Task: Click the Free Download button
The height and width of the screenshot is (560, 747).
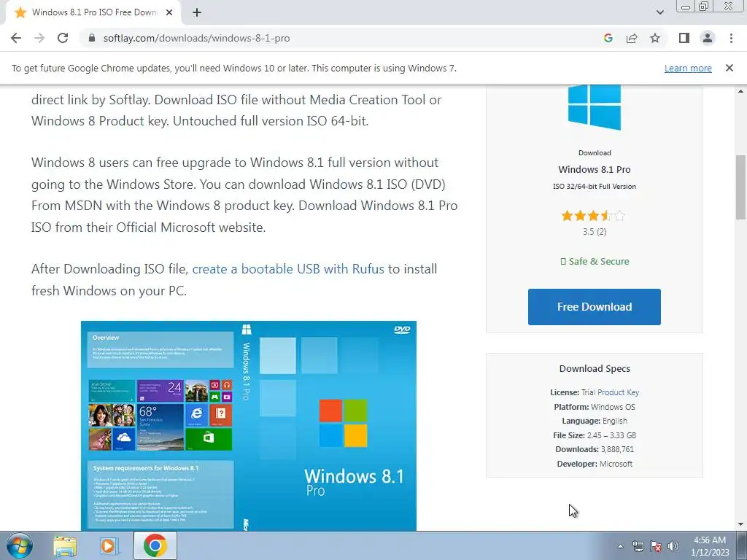Action: 594,307
